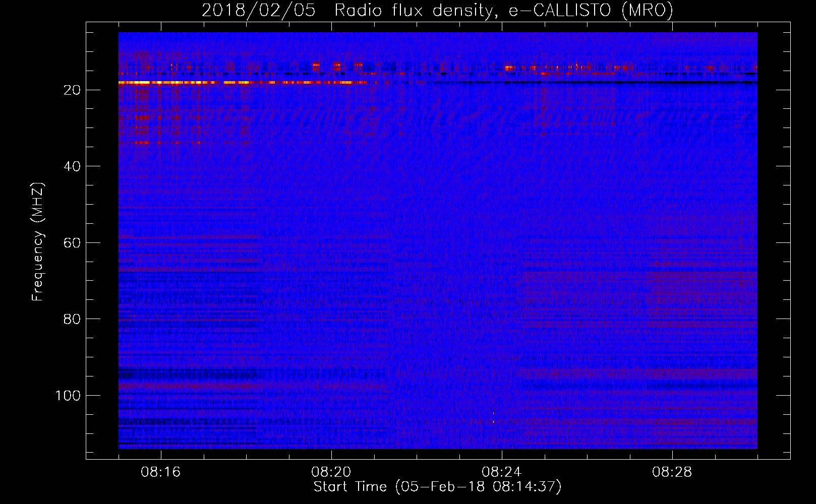Click the '08:20' time tick label

pyautogui.click(x=331, y=472)
